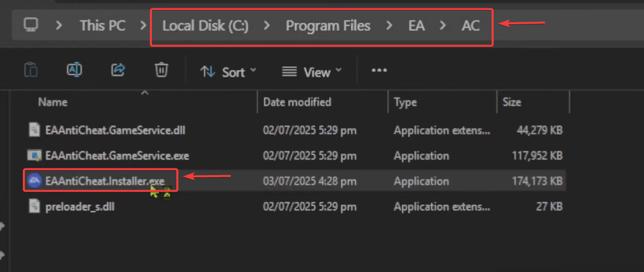This screenshot has width=644, height=272.
Task: Open the See more three-dots menu
Action: [x=379, y=71]
